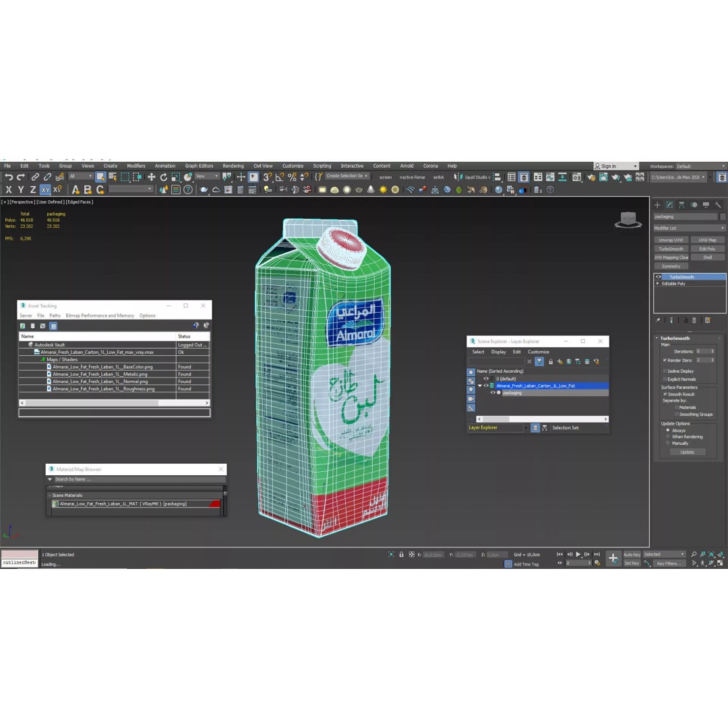The height and width of the screenshot is (728, 728).
Task: Open the selection filter All dropdown
Action: point(81,177)
